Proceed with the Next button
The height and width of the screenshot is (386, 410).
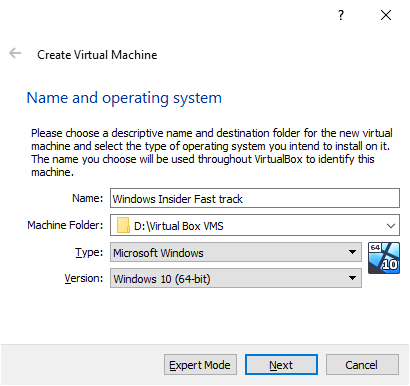tap(281, 365)
